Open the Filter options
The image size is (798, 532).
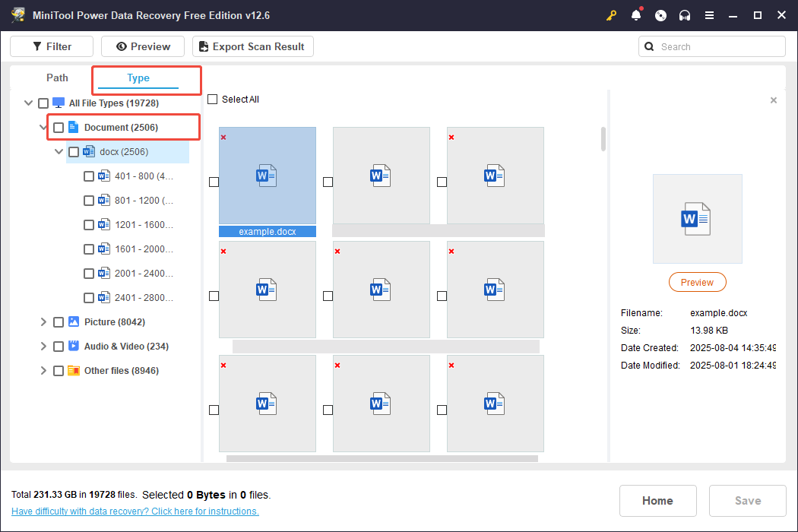(x=52, y=46)
